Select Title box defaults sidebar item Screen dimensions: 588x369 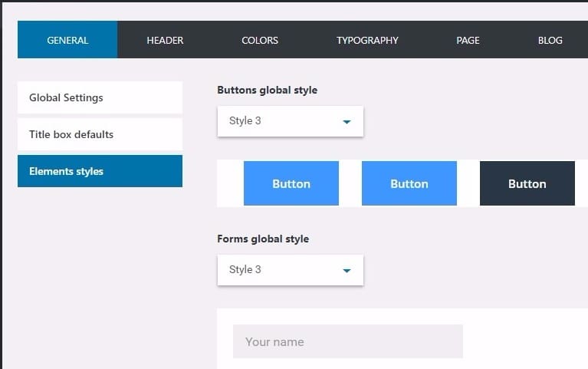100,134
